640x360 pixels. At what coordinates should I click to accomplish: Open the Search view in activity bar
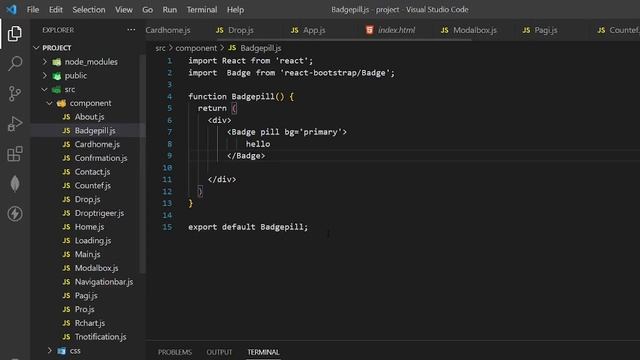pyautogui.click(x=15, y=63)
